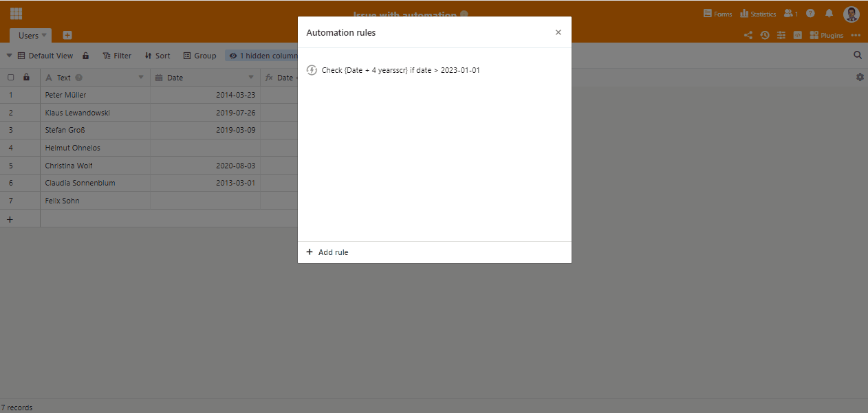Open the script code icon
This screenshot has width=868, height=413.
coord(798,35)
